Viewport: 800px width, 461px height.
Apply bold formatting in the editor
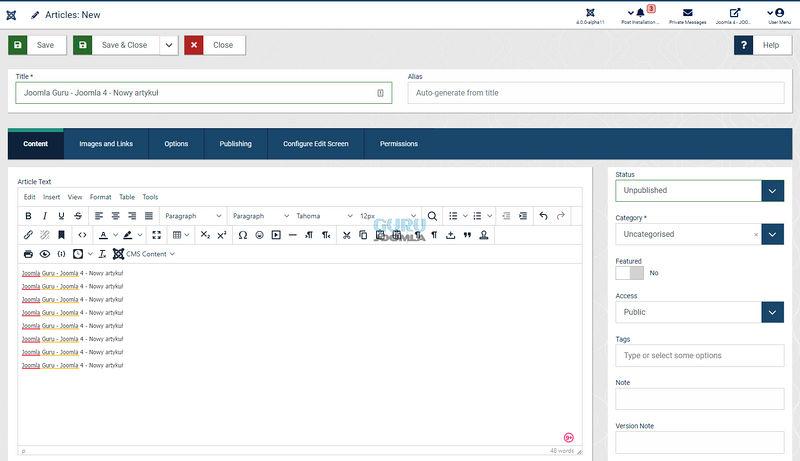[x=29, y=216]
